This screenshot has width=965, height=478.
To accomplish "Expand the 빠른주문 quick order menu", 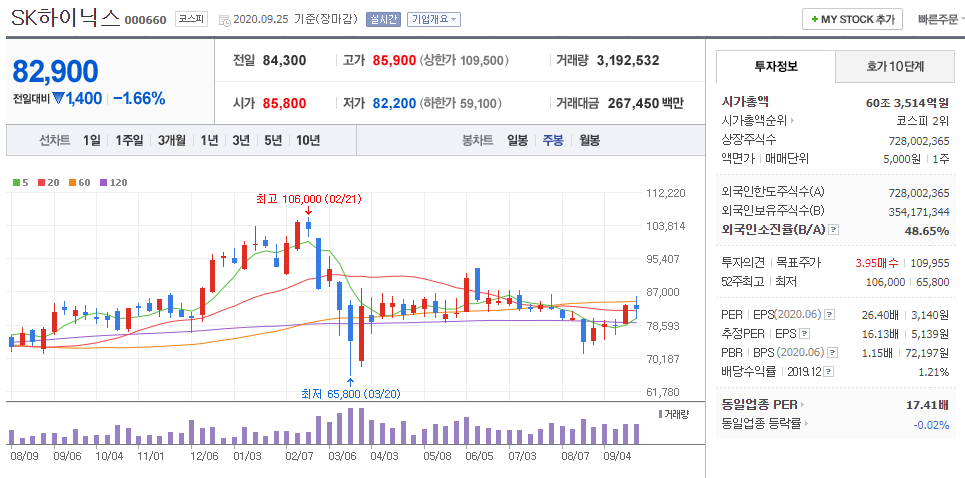I will [x=940, y=20].
